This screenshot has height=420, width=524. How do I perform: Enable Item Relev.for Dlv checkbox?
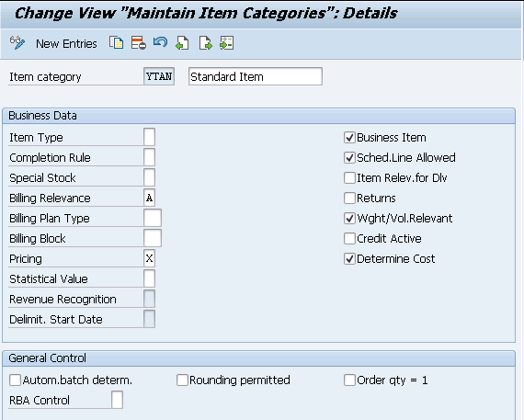349,177
